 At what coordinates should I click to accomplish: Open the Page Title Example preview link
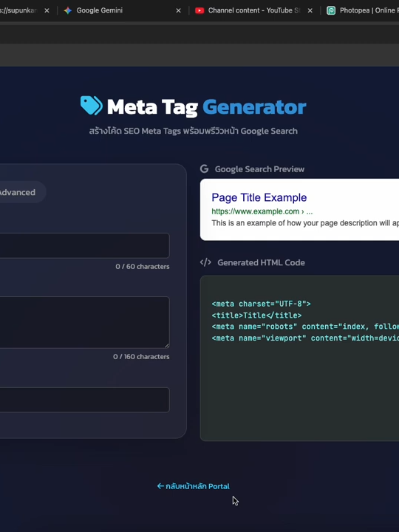point(259,197)
